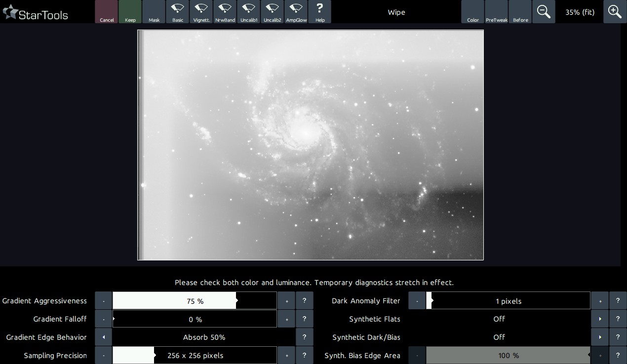Screen dimensions: 627x364
Task: Advance Synthetic Dark/Bias to next option
Action: (x=600, y=337)
